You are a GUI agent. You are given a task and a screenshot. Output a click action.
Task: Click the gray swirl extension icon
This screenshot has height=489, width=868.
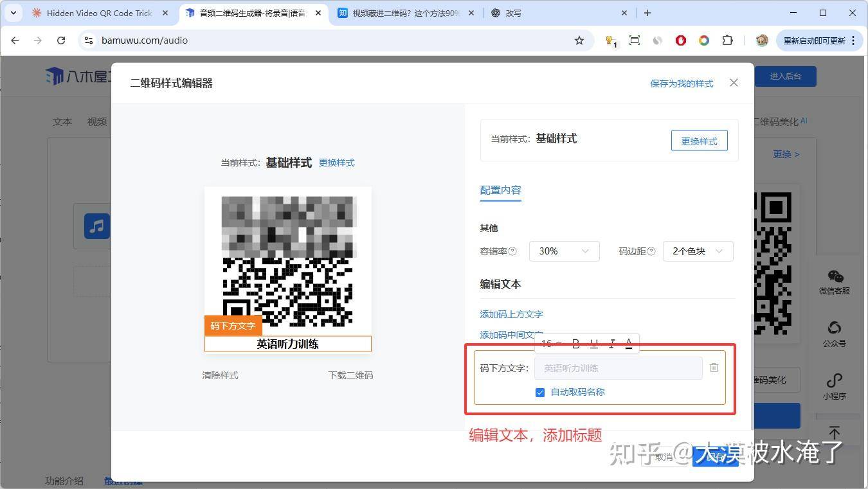click(x=658, y=40)
